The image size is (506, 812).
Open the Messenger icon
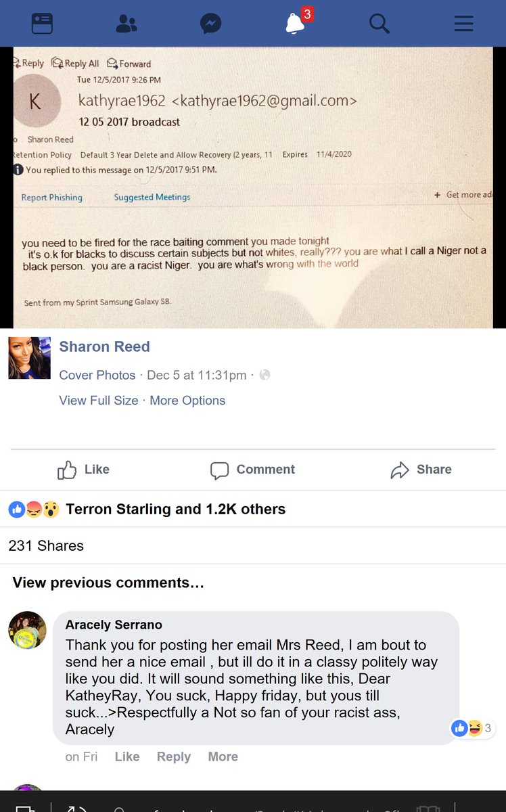tap(211, 24)
